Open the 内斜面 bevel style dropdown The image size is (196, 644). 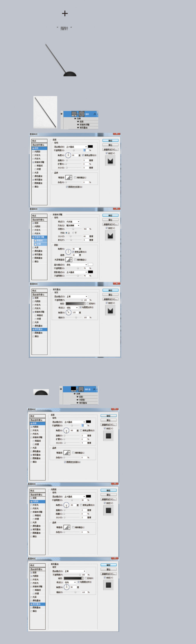pos(73,222)
